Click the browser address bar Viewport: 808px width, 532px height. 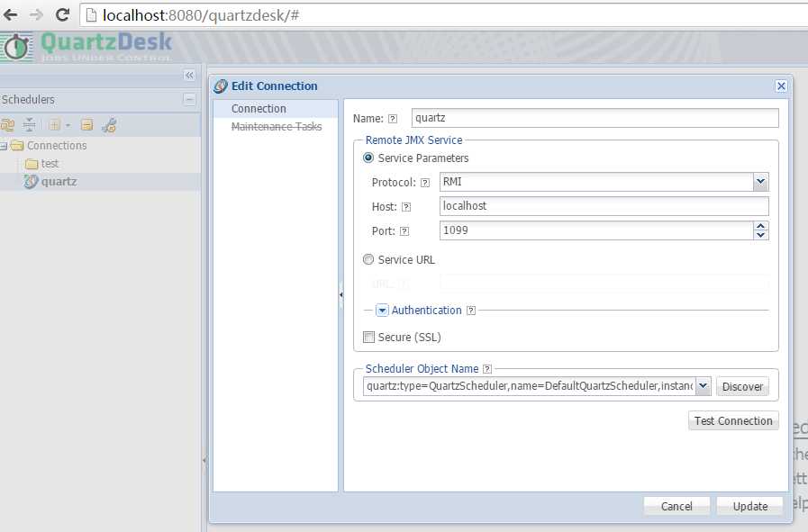[443, 15]
